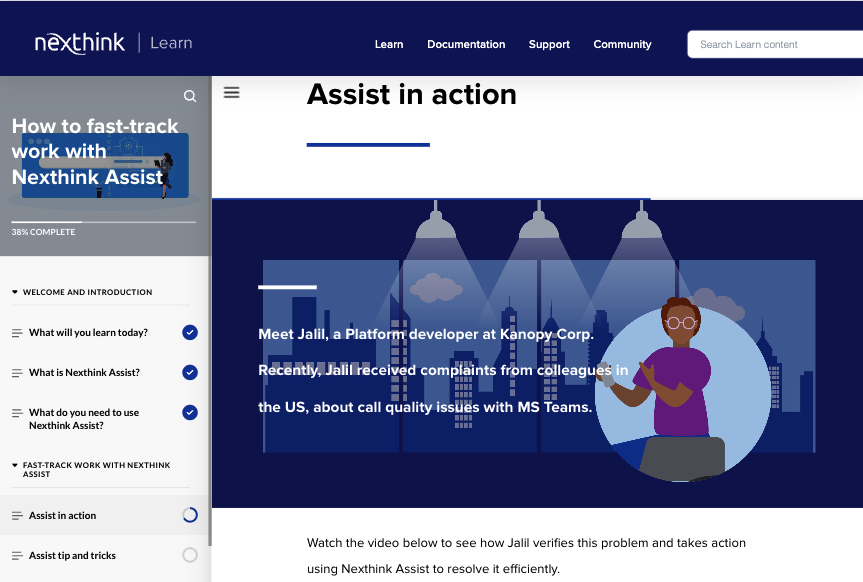Click in-progress circle for Assist in action
Viewport: 863px width, 582px height.
pyautogui.click(x=190, y=515)
